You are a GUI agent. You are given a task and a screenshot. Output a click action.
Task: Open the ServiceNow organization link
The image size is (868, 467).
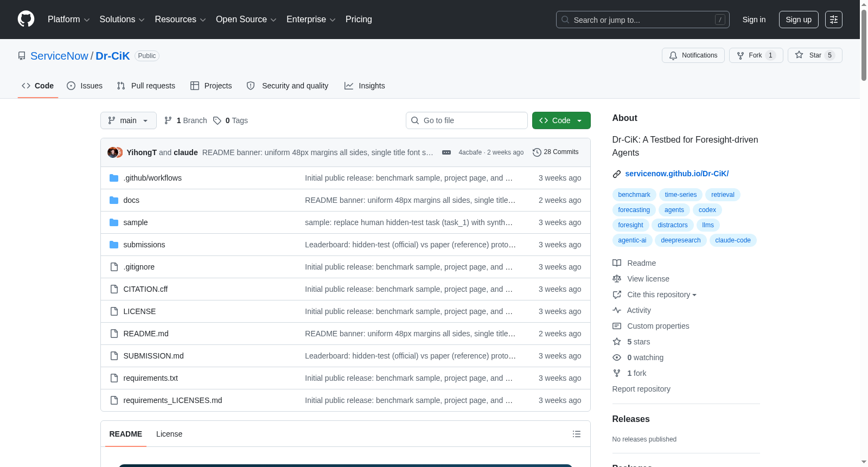(59, 56)
